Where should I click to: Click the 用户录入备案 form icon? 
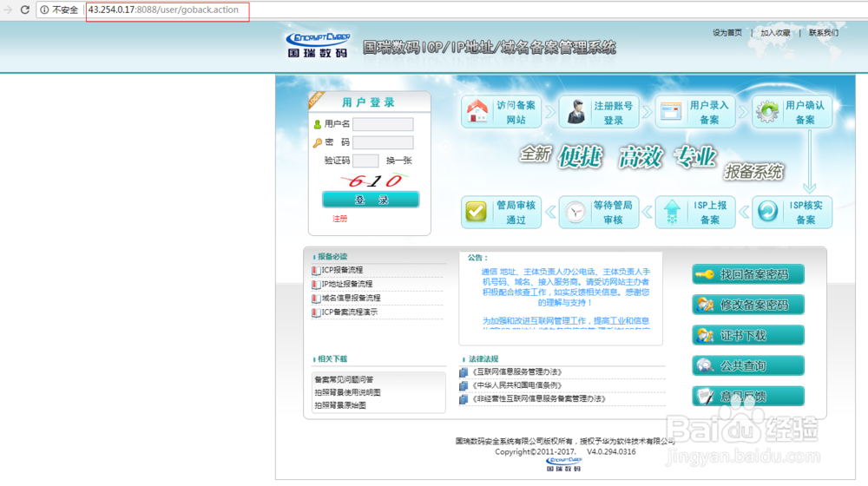tap(671, 112)
